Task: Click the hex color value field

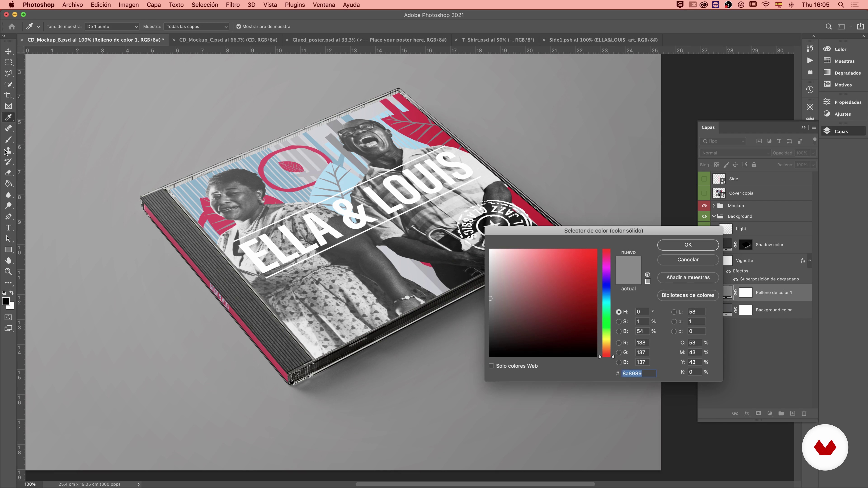Action: (639, 374)
